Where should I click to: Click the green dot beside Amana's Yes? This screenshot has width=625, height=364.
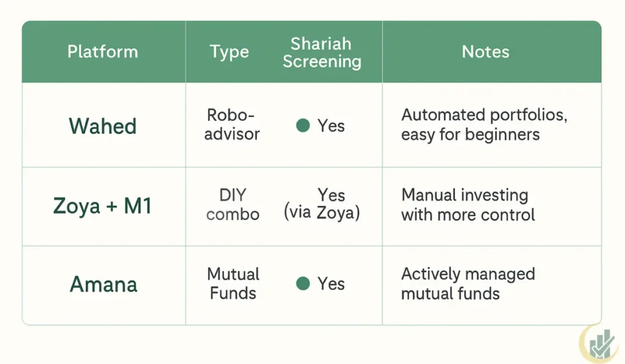click(303, 284)
